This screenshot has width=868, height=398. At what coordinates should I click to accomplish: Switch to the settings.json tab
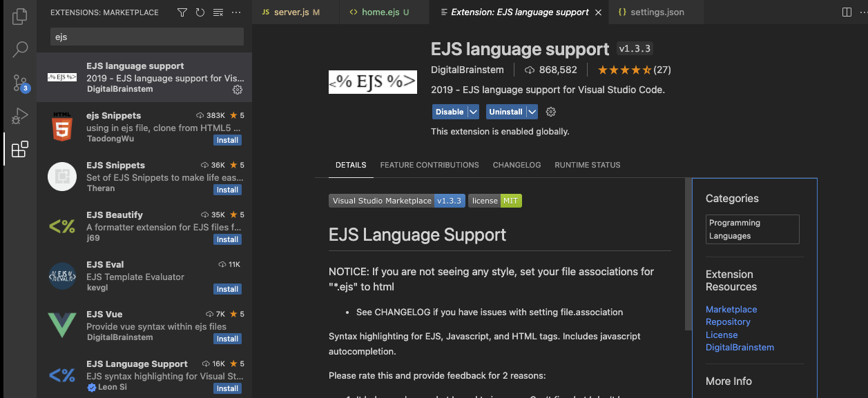tap(657, 12)
